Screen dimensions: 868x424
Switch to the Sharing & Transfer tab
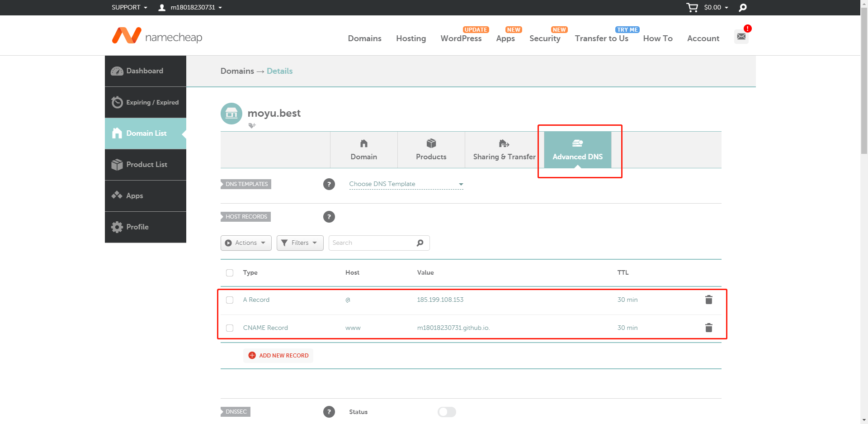pyautogui.click(x=505, y=150)
